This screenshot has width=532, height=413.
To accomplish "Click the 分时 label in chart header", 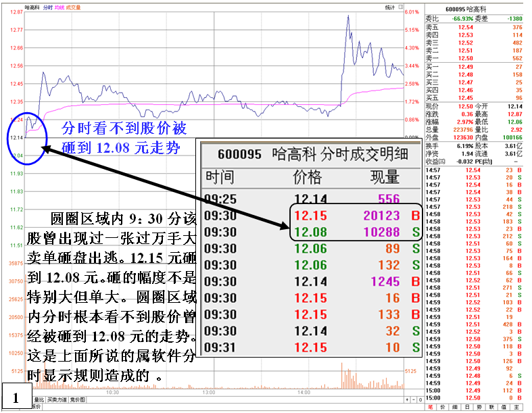I will click(47, 7).
